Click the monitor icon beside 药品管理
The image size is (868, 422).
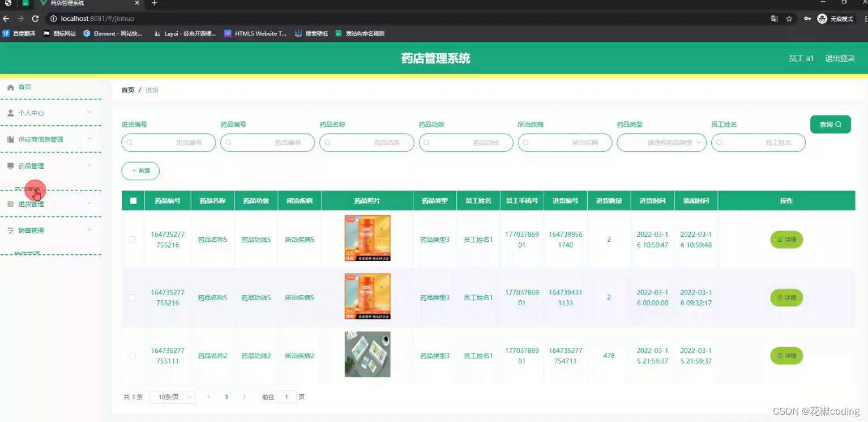click(x=10, y=166)
